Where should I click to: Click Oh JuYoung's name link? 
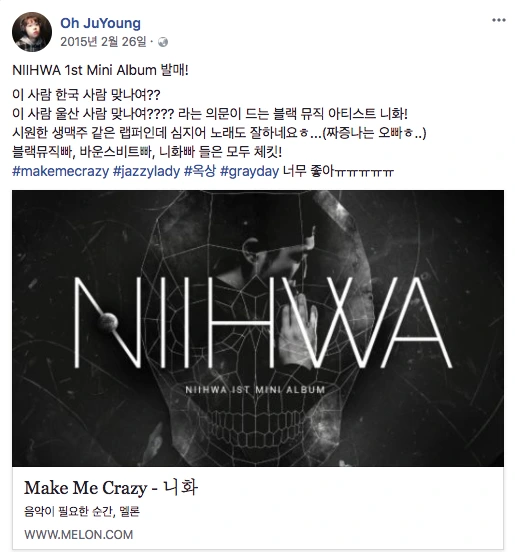100,23
